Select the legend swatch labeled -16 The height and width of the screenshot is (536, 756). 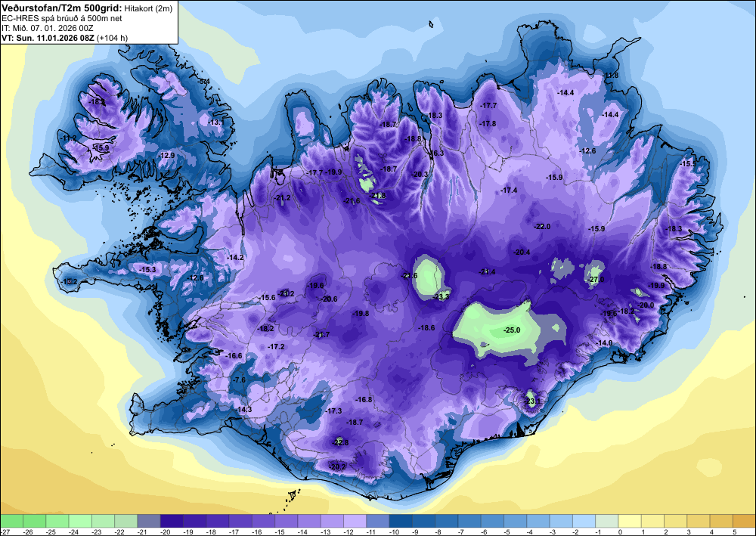(x=263, y=521)
